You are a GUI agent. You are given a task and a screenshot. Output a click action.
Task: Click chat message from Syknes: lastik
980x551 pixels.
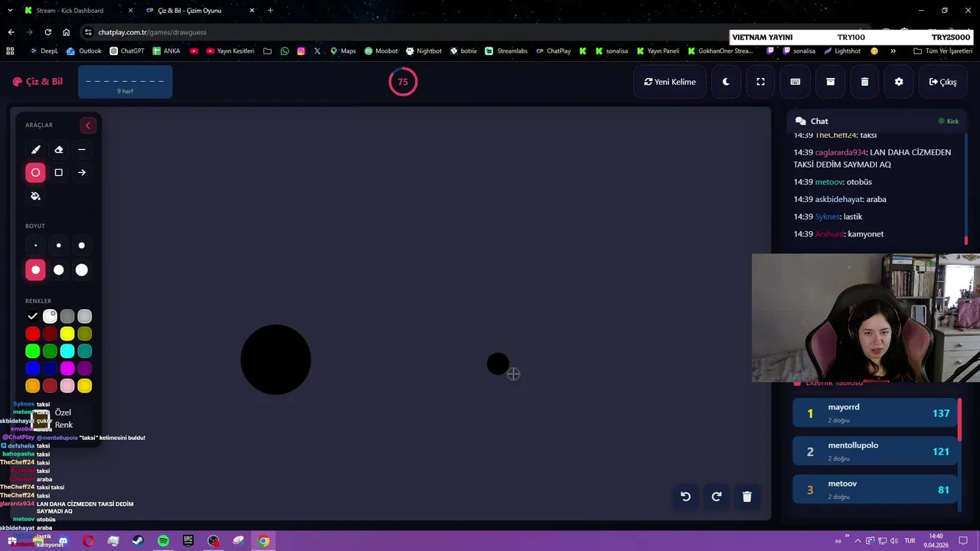click(x=828, y=217)
